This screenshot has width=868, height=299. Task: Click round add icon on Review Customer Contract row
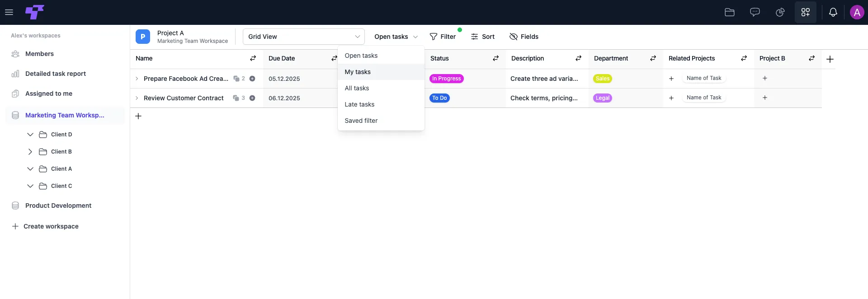click(x=252, y=98)
